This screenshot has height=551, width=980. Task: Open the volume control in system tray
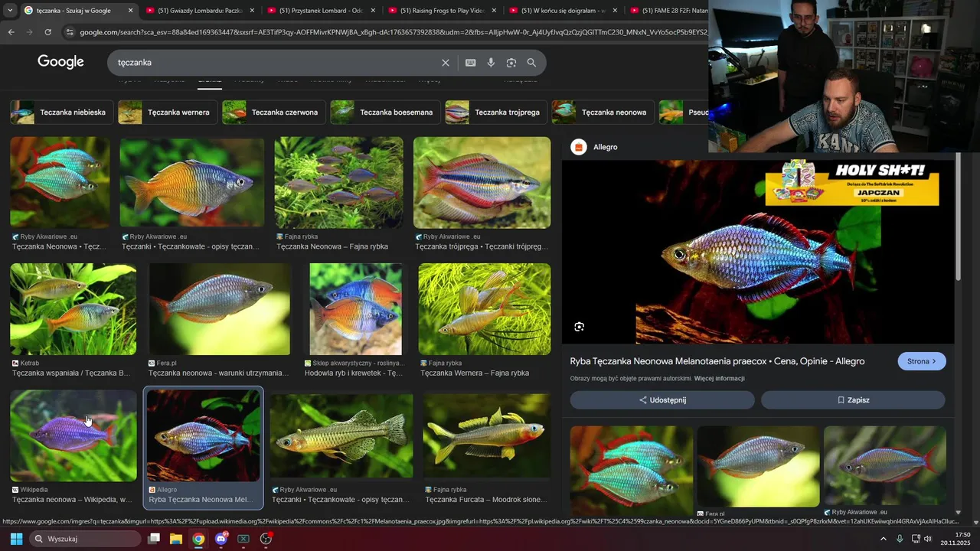point(928,539)
